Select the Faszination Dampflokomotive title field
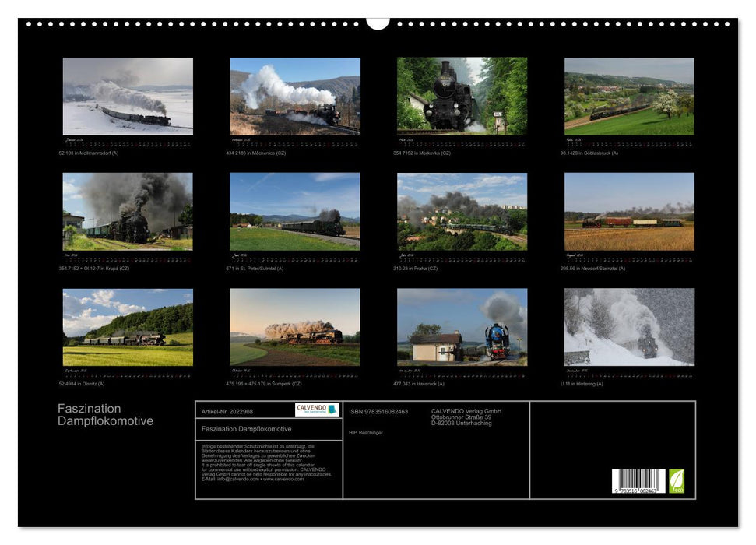Screen dimensions: 756x545 [247, 429]
